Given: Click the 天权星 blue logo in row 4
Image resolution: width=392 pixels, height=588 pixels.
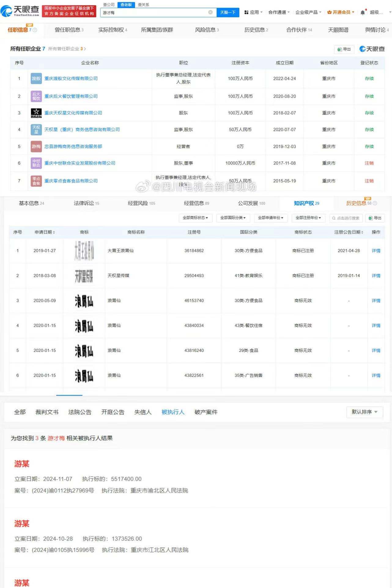Looking at the screenshot, I should (x=36, y=130).
